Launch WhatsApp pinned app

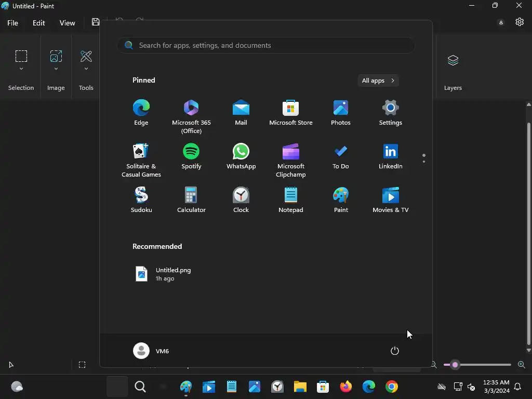(x=241, y=156)
